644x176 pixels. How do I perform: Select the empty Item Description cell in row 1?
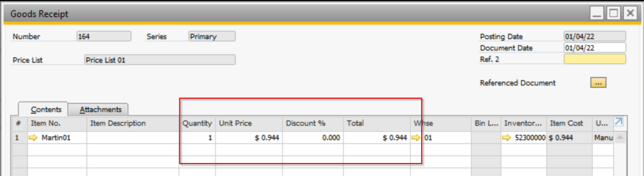[x=133, y=138]
